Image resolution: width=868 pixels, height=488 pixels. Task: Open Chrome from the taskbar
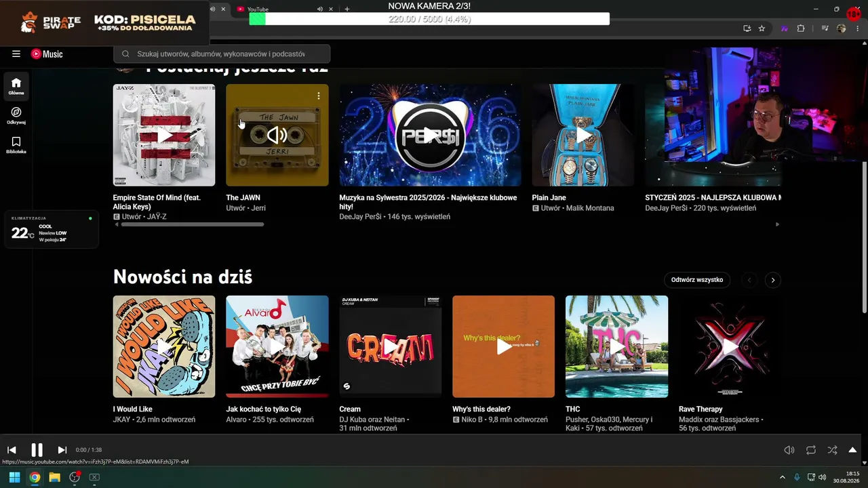(x=35, y=477)
